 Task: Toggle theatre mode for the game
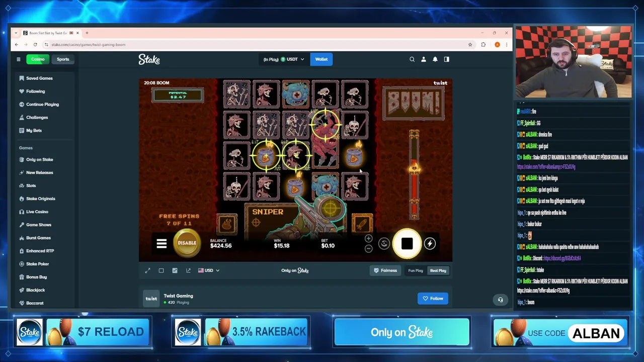click(x=161, y=270)
